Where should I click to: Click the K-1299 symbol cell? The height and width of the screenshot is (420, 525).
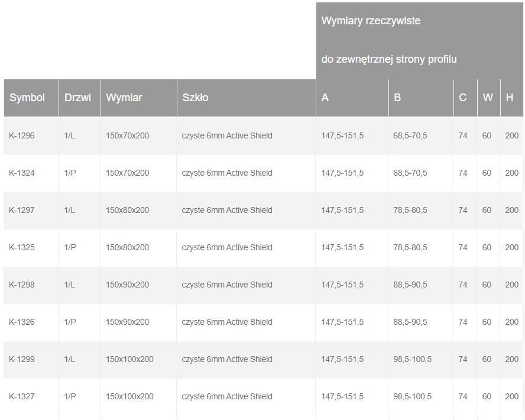[22, 359]
